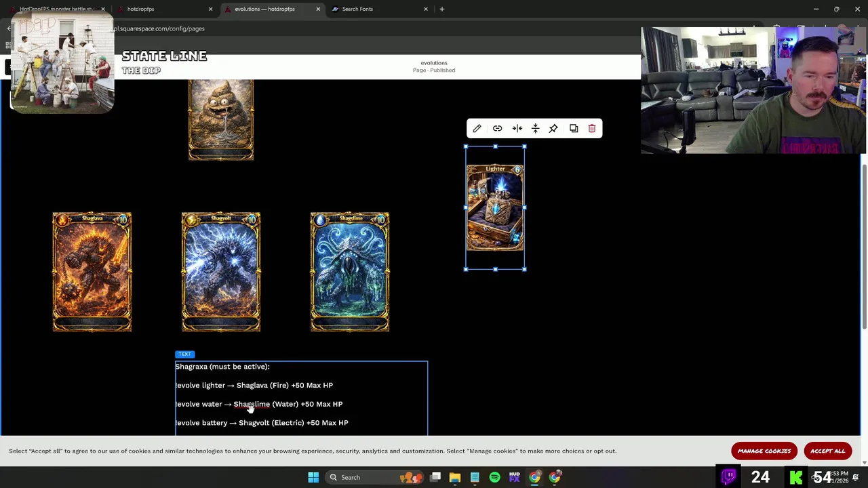
Task: Click the pencil edit icon in image toolbar
Action: [477, 129]
